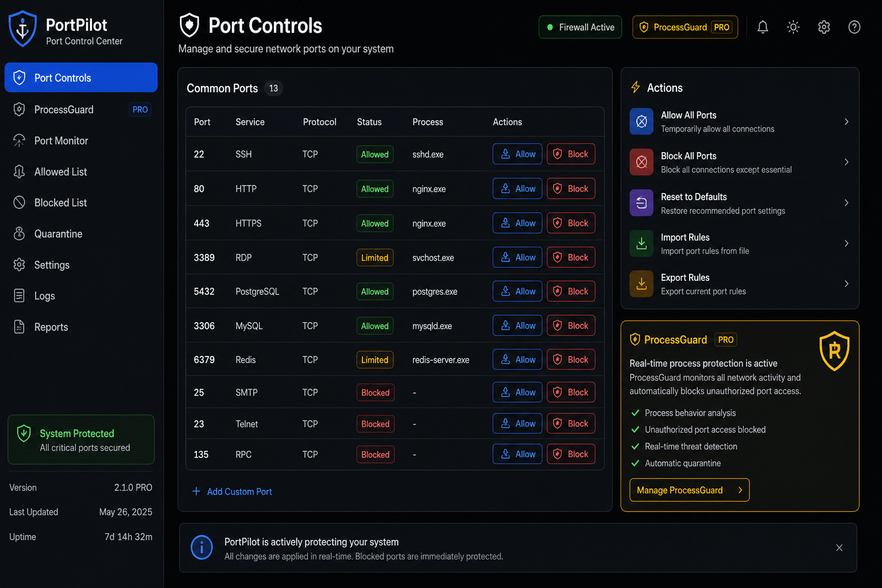Click the Reports file icon
Screen dimensions: 882x588
tap(19, 327)
